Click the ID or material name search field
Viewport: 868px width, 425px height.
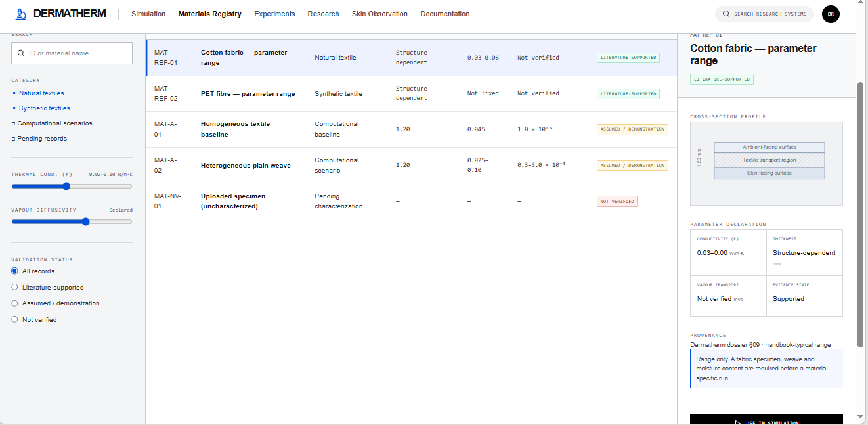coord(72,53)
